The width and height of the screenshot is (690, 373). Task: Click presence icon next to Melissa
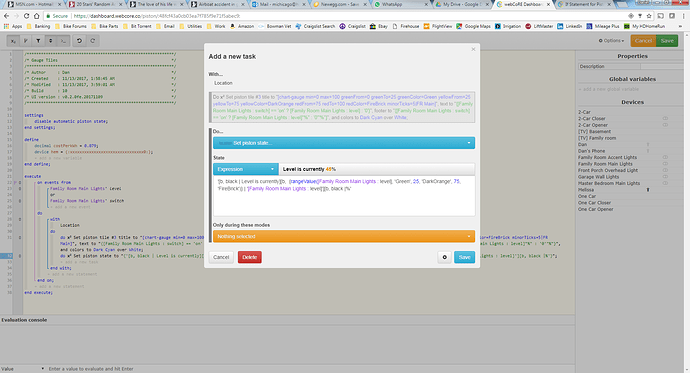click(x=648, y=190)
